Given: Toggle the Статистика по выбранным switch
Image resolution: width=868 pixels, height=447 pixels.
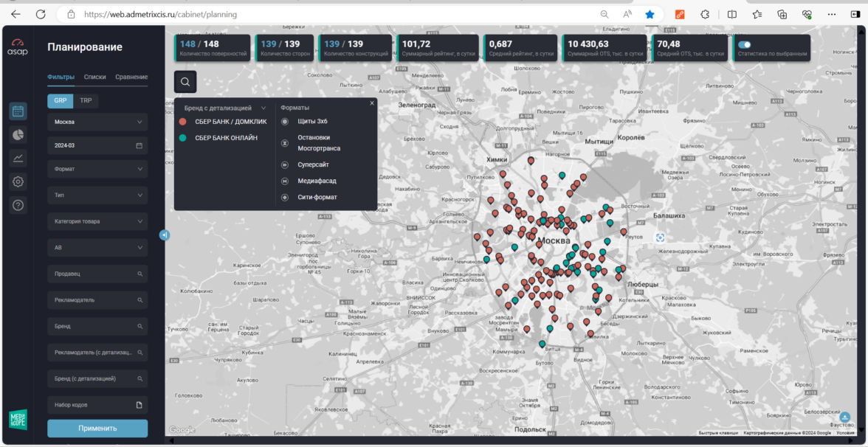Looking at the screenshot, I should 745,45.
